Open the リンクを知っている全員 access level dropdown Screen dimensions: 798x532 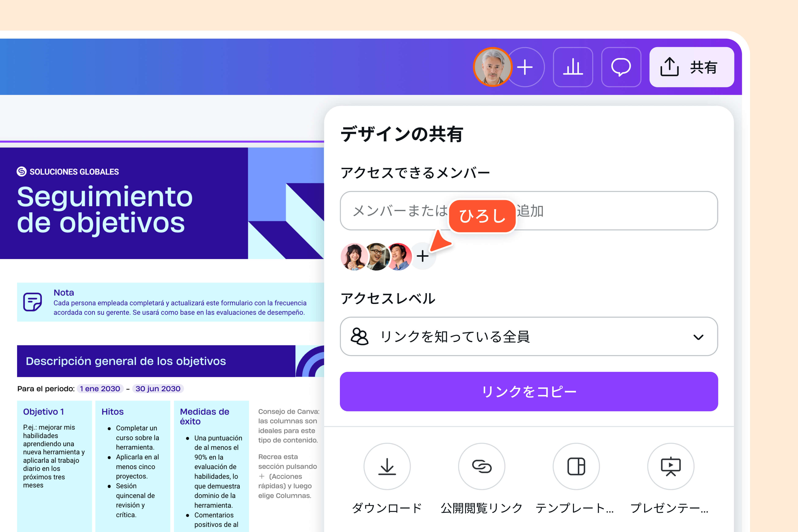pos(529,337)
